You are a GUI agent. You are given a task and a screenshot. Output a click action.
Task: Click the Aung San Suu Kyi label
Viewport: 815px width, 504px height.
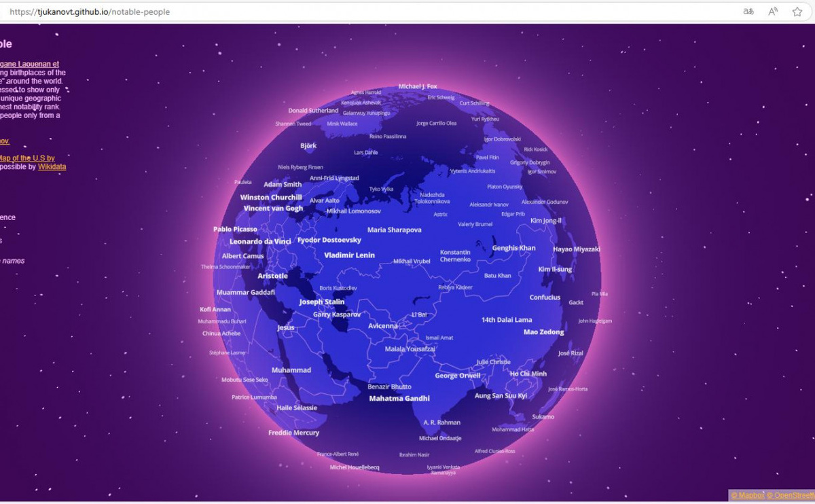pos(501,395)
